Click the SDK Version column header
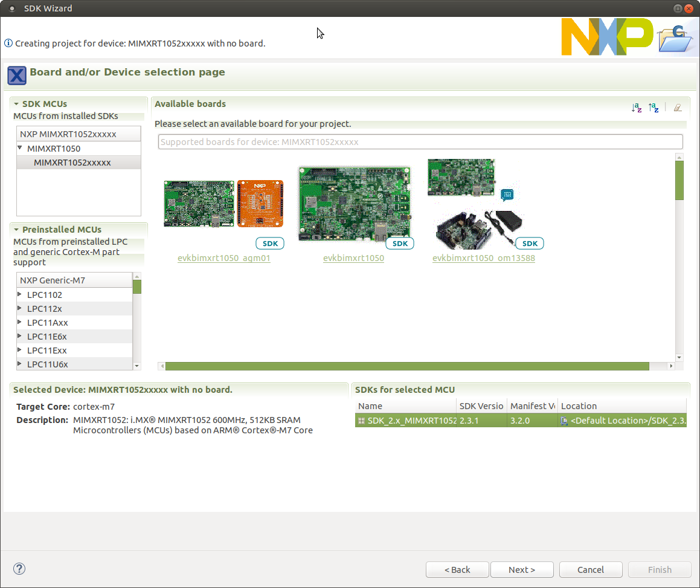This screenshot has height=588, width=700. pyautogui.click(x=482, y=406)
